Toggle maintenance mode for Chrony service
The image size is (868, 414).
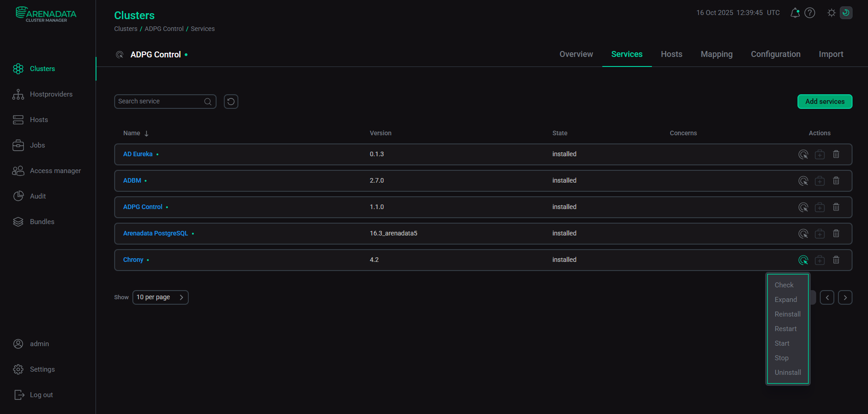[x=819, y=260]
